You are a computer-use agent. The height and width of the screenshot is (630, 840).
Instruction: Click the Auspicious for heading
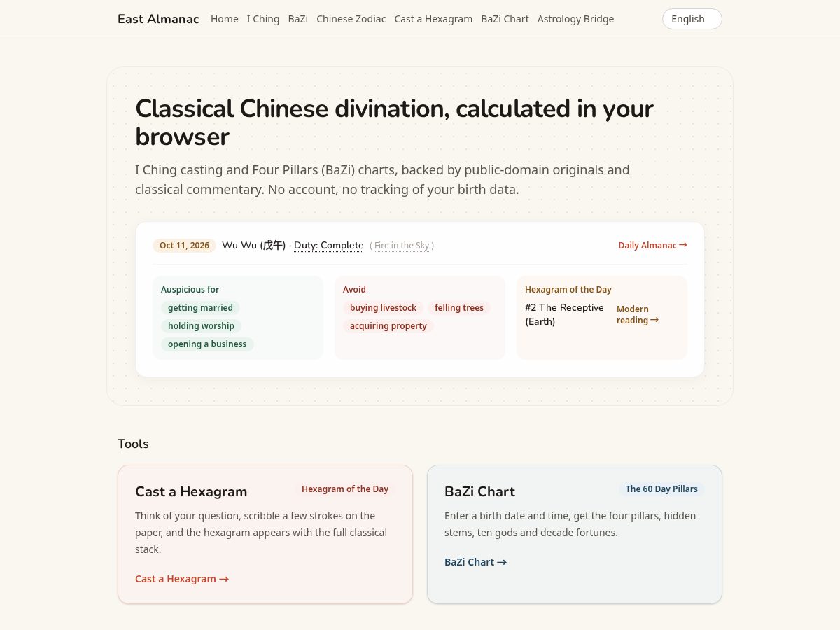tap(190, 289)
